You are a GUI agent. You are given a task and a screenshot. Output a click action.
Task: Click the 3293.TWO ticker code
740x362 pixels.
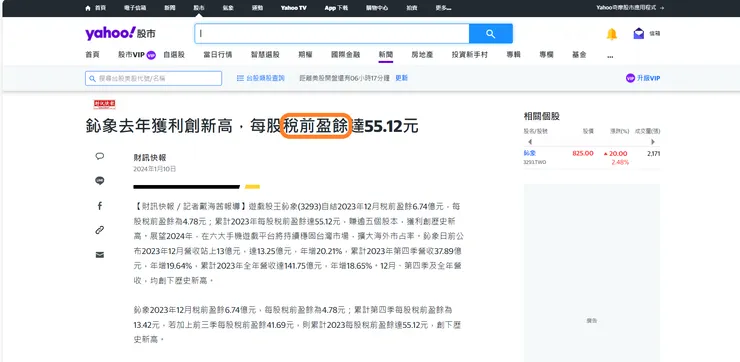[x=534, y=162]
